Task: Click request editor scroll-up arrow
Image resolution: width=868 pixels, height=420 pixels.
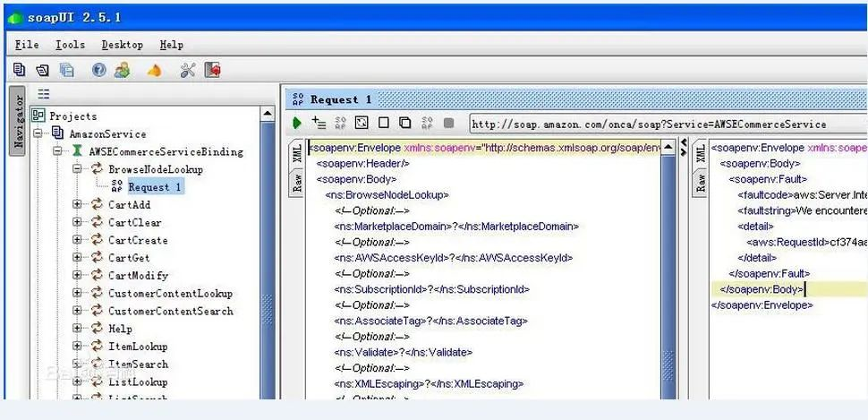Action: coord(668,147)
